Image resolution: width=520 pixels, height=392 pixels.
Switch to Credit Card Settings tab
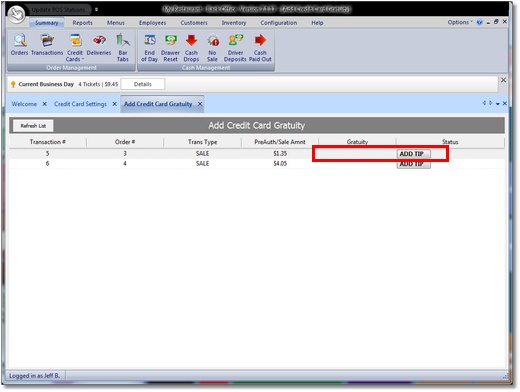pyautogui.click(x=80, y=104)
